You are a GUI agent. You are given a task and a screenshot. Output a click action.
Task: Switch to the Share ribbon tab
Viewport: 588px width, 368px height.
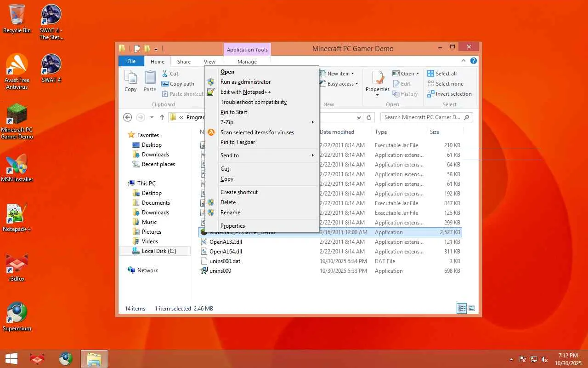click(184, 62)
